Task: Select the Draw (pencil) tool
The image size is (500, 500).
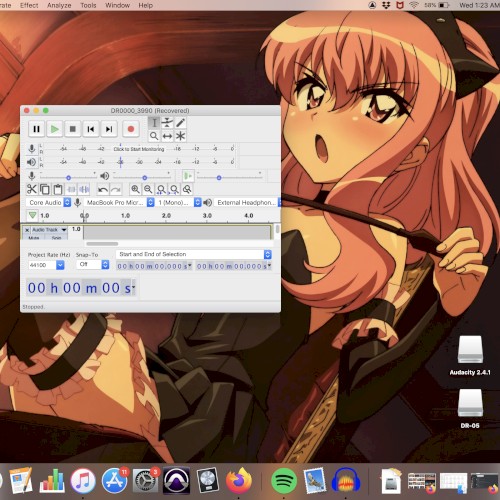Action: click(180, 123)
